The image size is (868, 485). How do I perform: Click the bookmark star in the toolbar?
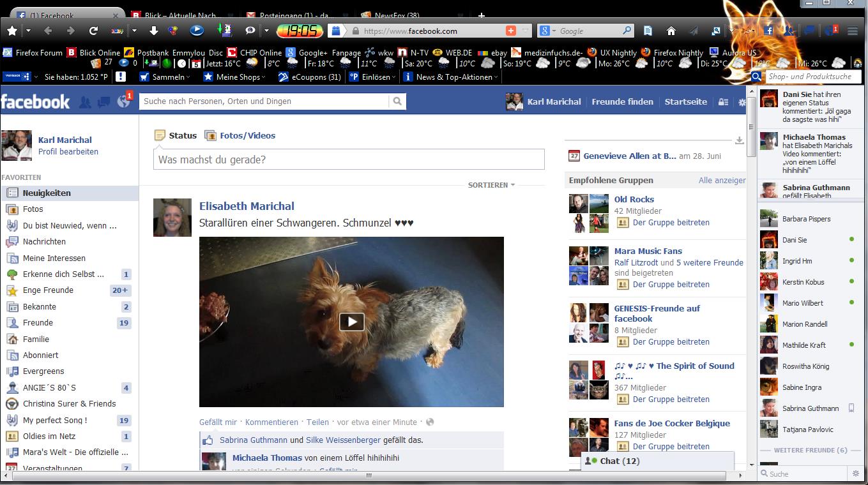point(12,30)
